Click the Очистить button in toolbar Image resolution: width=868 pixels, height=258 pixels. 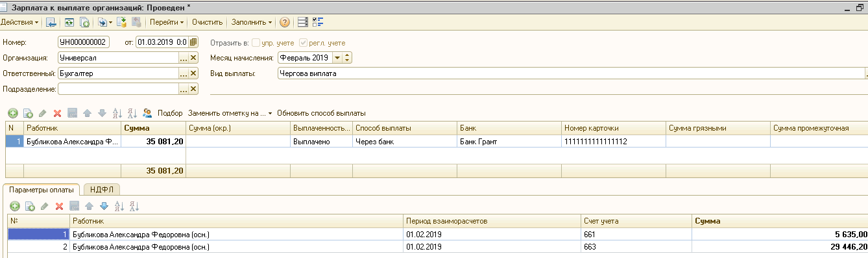pos(207,22)
